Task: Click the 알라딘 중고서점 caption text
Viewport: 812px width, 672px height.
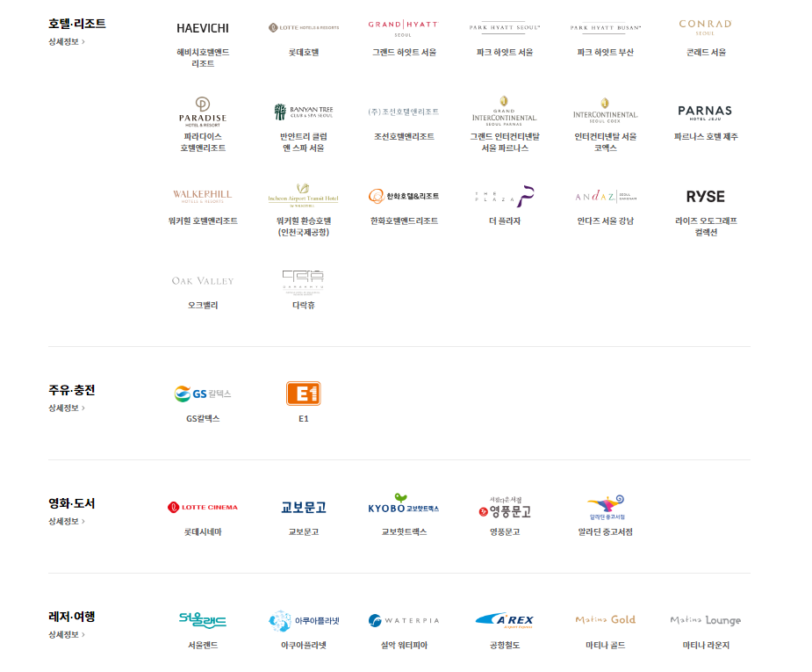Action: point(606,532)
